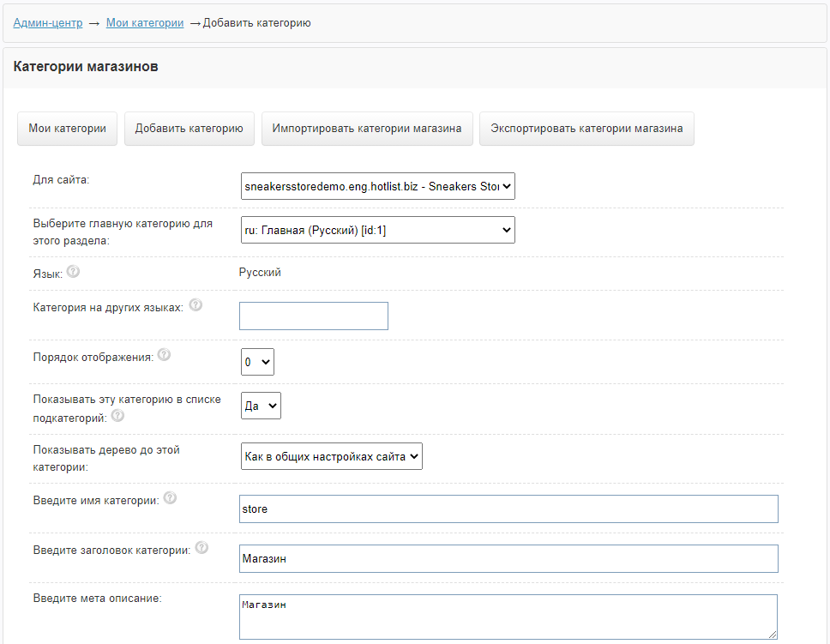
Task: Open the Да dropdown for subcategory visibility
Action: [x=261, y=406]
